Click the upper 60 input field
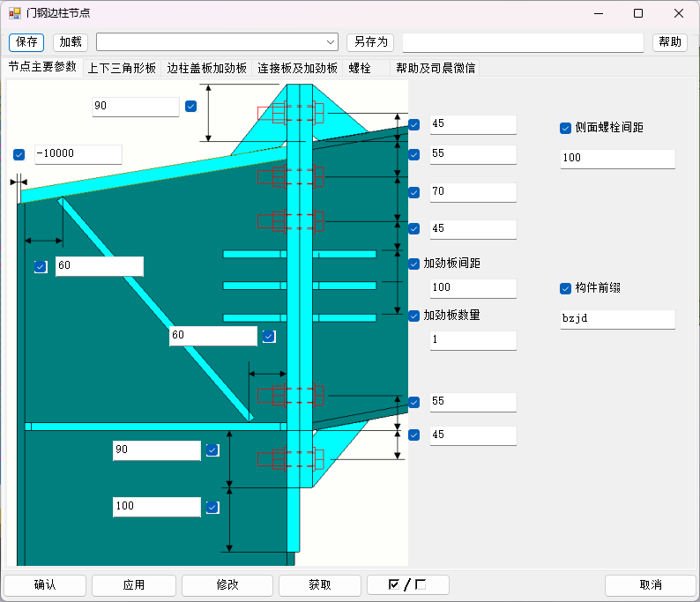 click(x=100, y=266)
